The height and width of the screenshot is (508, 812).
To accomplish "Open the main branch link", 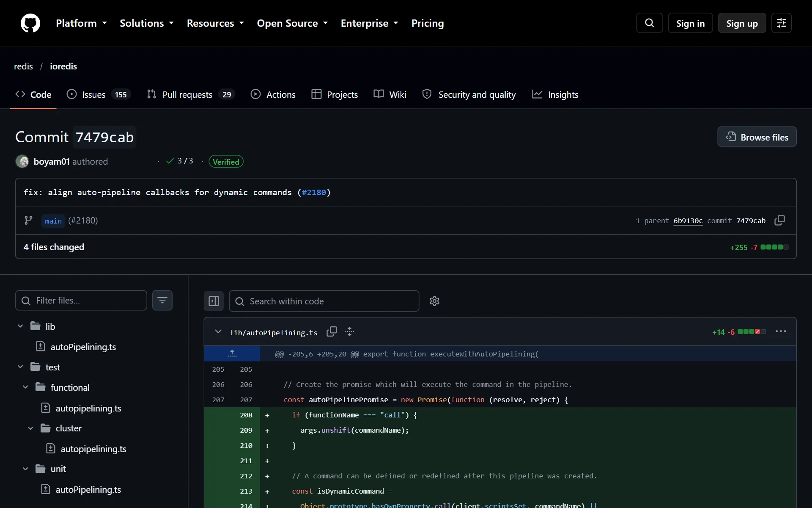I will tap(53, 221).
